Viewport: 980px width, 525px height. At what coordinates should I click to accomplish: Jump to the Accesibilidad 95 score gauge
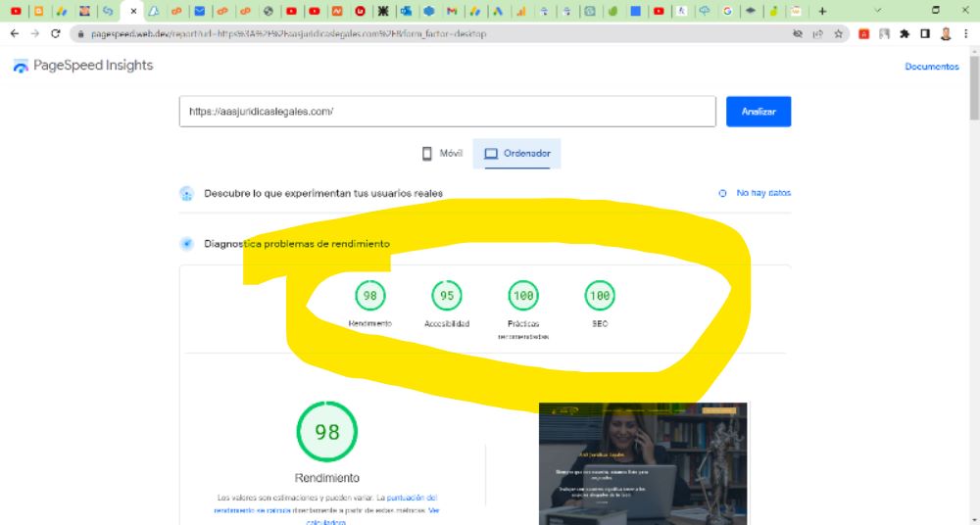[x=447, y=295]
